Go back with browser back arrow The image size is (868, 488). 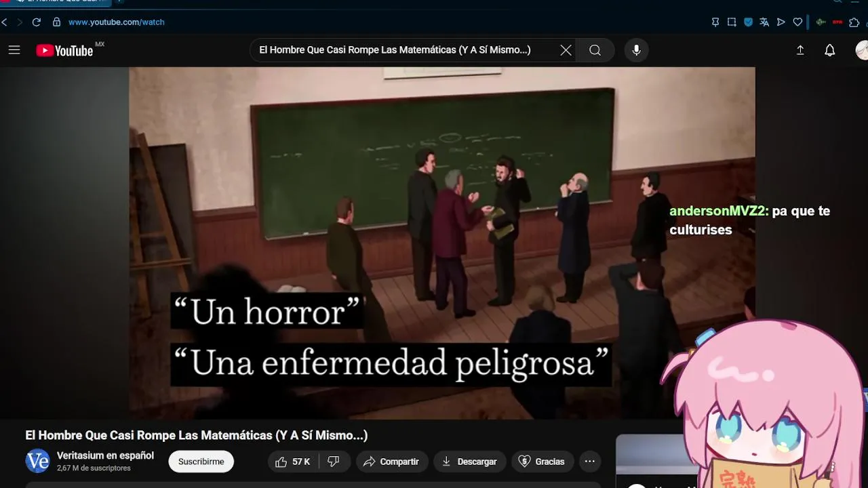[x=5, y=22]
